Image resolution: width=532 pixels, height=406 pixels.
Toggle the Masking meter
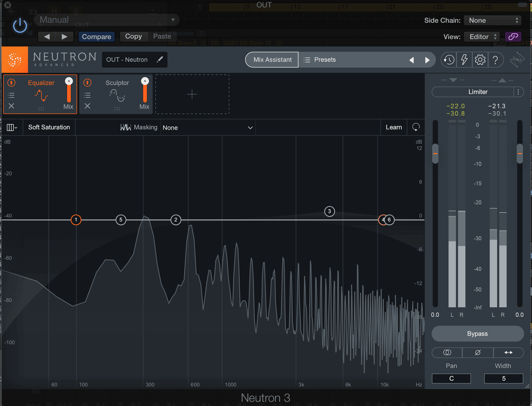138,127
